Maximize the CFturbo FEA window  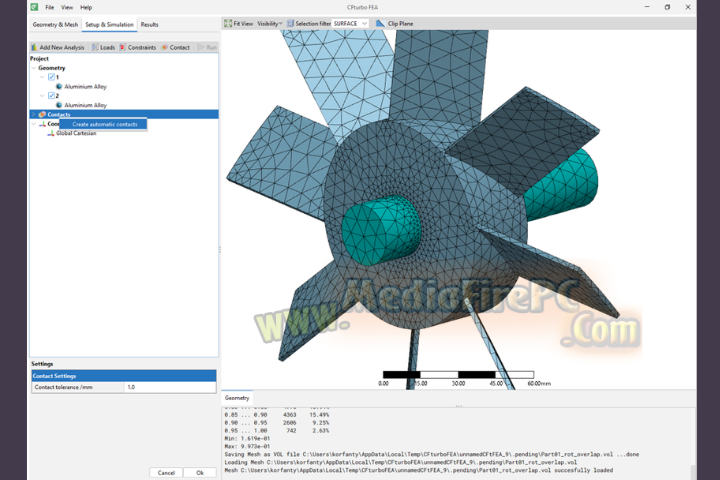pyautogui.click(x=667, y=7)
